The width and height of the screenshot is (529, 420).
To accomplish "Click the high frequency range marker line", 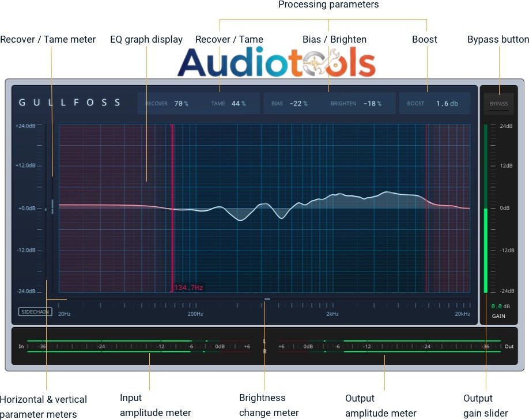I will pos(426,208).
